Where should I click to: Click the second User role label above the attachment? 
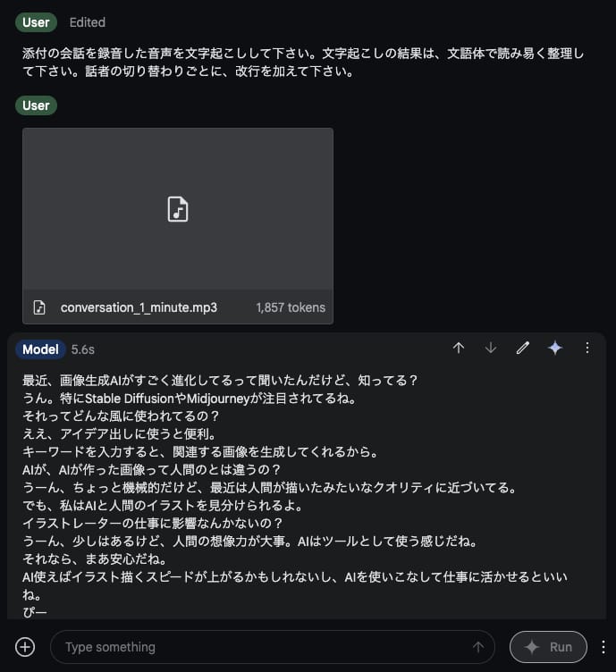[x=36, y=105]
